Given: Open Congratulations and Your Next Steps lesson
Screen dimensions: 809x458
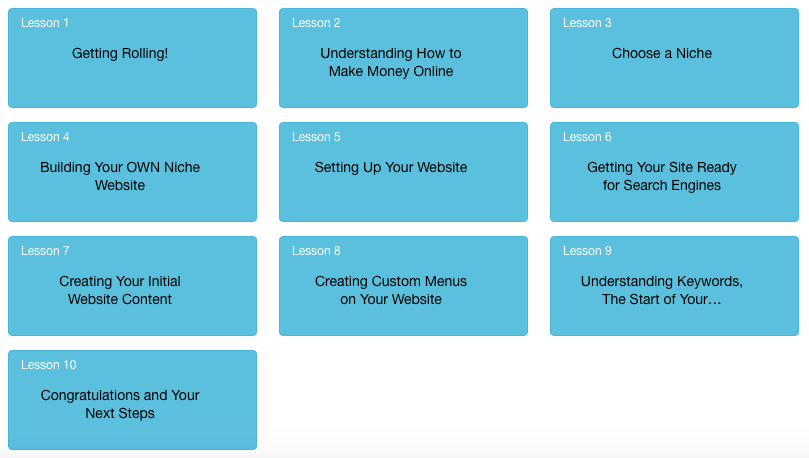Looking at the screenshot, I should [x=132, y=400].
